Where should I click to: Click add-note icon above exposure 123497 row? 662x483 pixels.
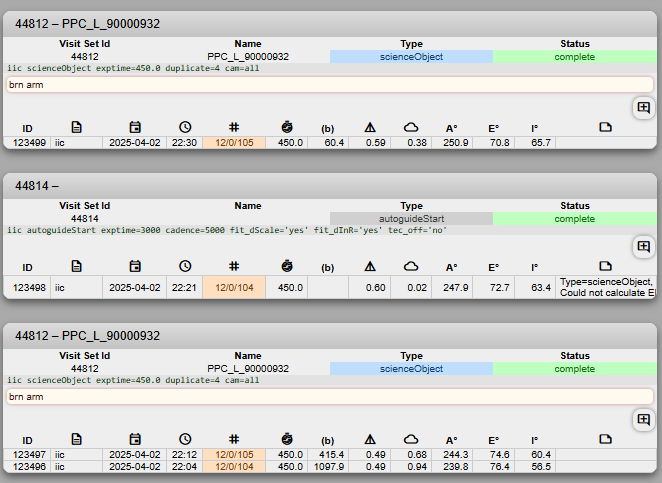click(x=643, y=421)
